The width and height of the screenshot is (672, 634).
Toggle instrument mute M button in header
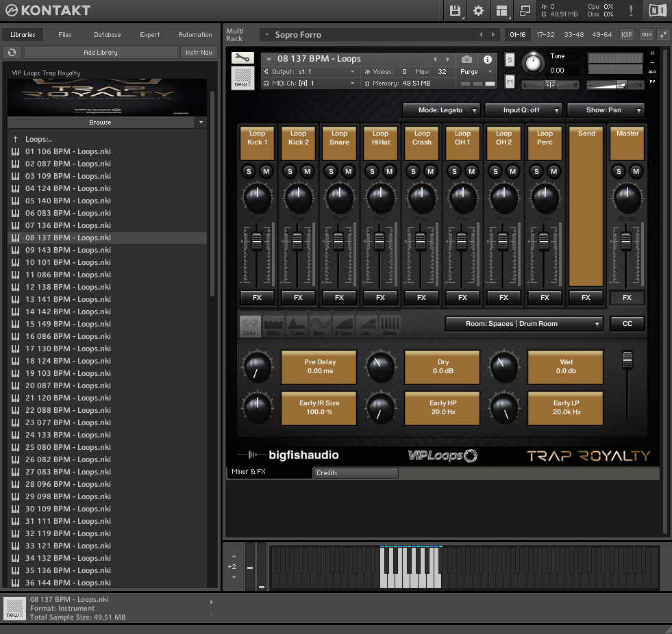click(x=510, y=81)
